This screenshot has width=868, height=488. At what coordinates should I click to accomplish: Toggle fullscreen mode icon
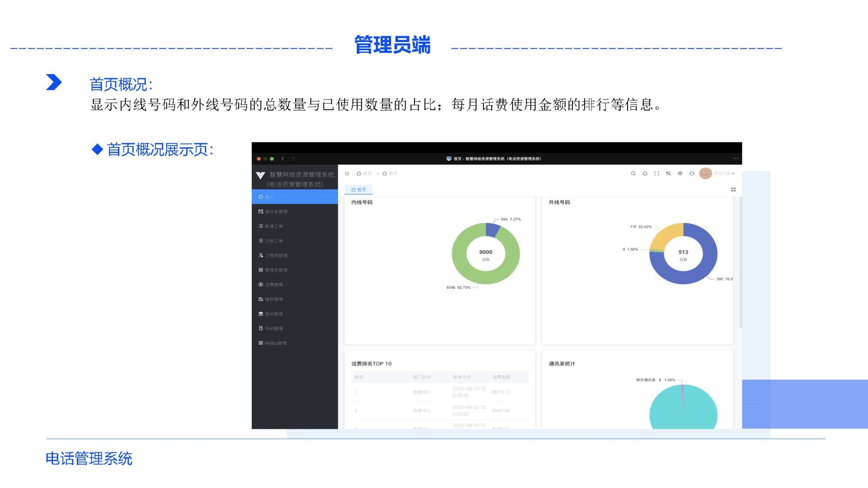pos(656,174)
